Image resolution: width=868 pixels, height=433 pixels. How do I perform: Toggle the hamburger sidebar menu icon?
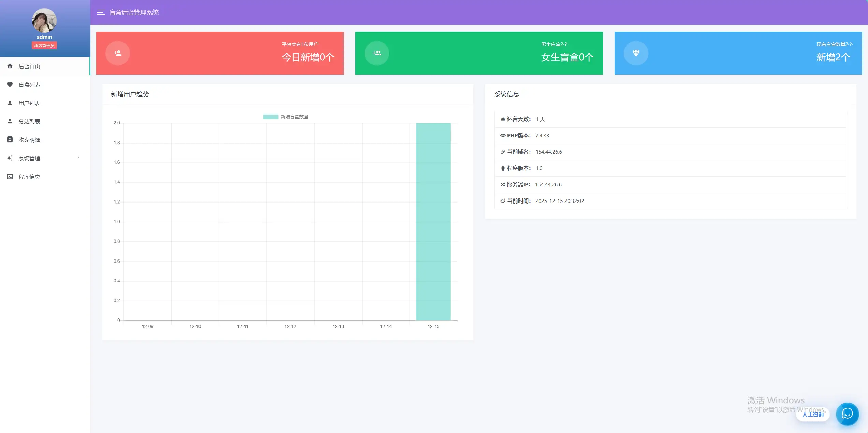click(101, 12)
